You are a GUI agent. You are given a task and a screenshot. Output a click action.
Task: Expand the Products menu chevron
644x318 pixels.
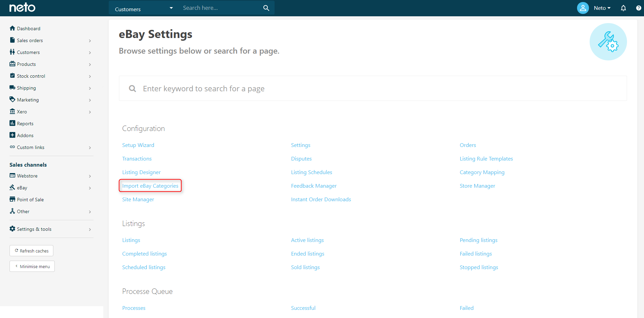click(90, 64)
